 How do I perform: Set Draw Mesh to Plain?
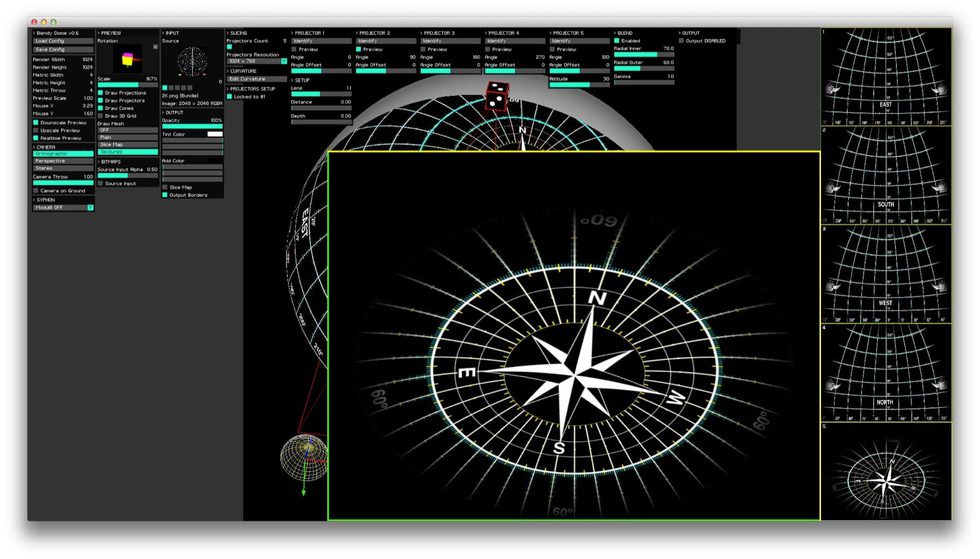[x=128, y=137]
